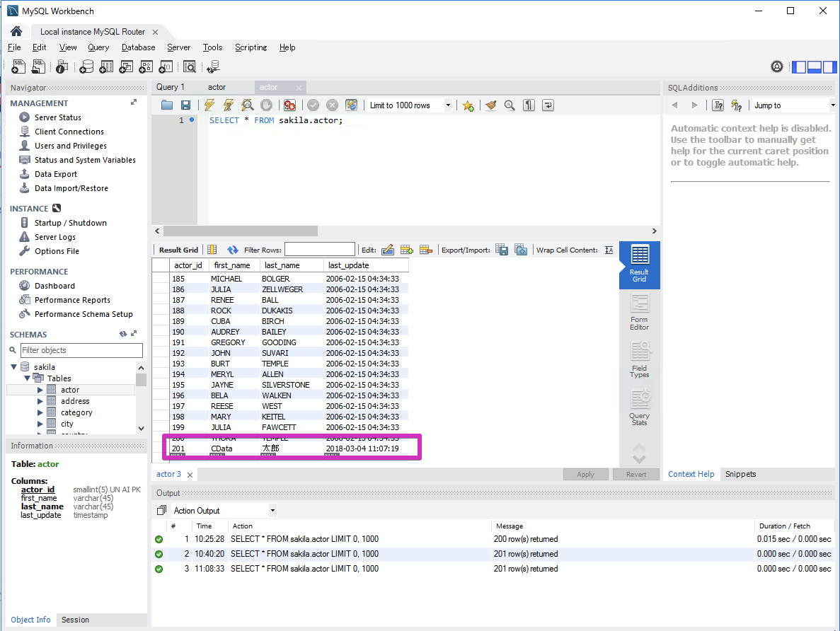Beautify the SQL script broom icon
The width and height of the screenshot is (840, 631).
pyautogui.click(x=490, y=105)
